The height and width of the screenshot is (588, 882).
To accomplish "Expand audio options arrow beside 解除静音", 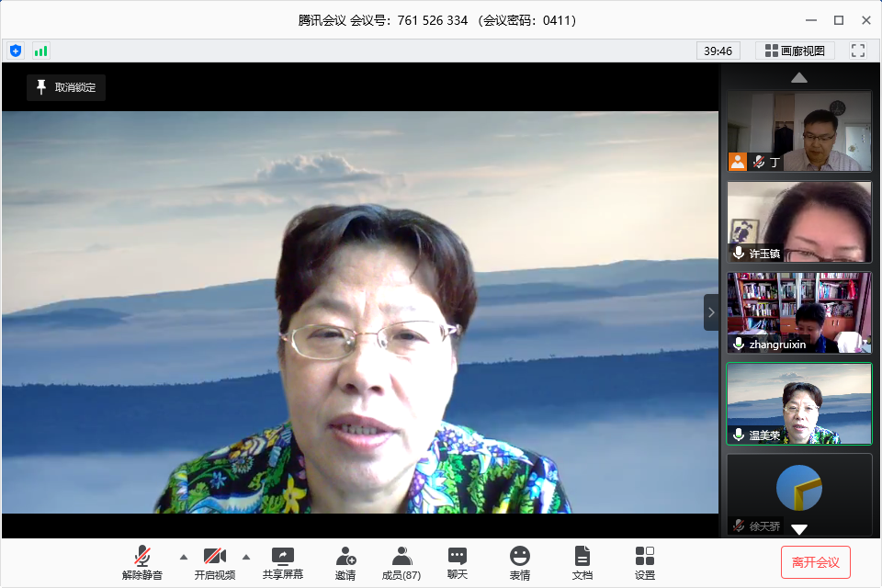I will pyautogui.click(x=183, y=557).
